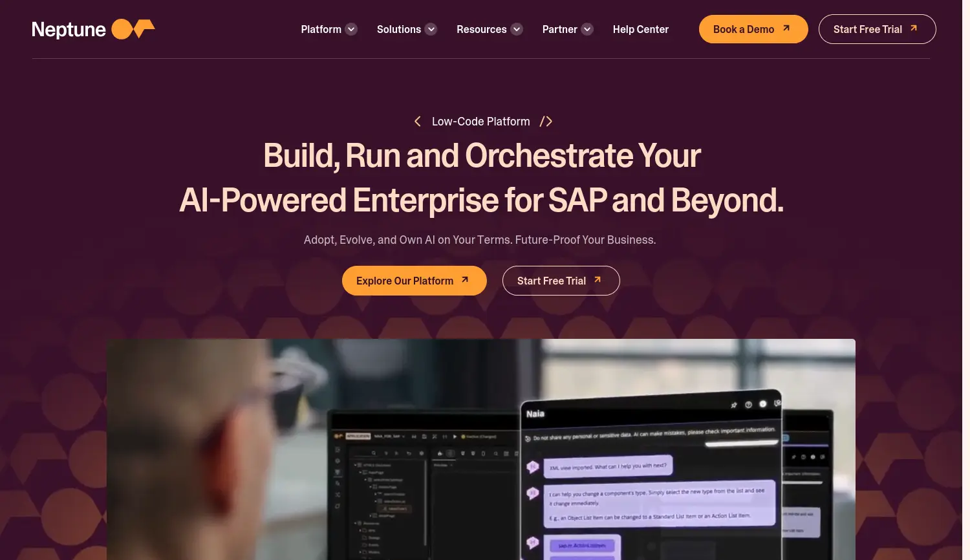This screenshot has width=970, height=560.
Task: Click the search icon in the app tree panel
Action: (374, 453)
